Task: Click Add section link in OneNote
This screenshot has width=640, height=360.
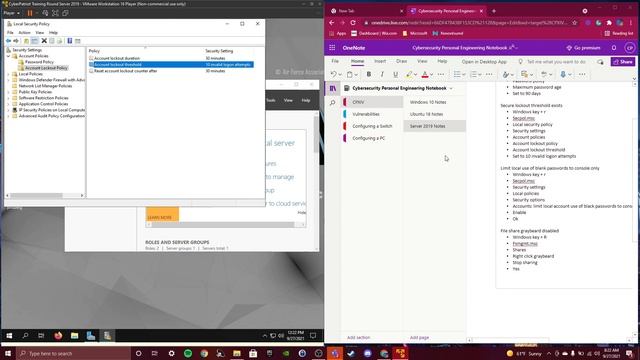Action: 358,338
